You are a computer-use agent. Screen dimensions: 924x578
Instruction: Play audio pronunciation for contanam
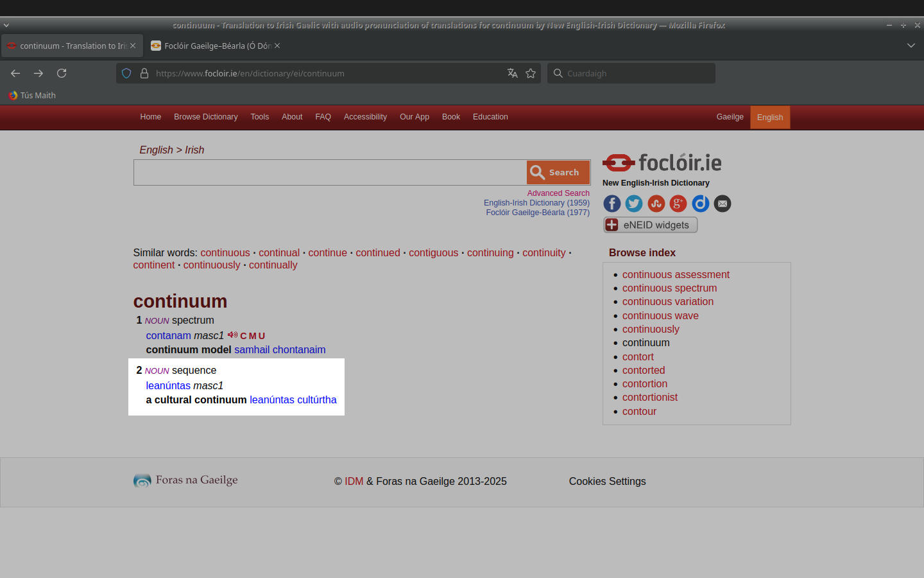pyautogui.click(x=232, y=335)
